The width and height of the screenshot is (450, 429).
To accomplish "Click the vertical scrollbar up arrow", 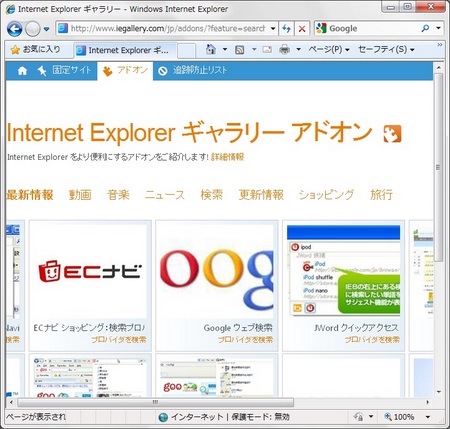I will coord(439,68).
